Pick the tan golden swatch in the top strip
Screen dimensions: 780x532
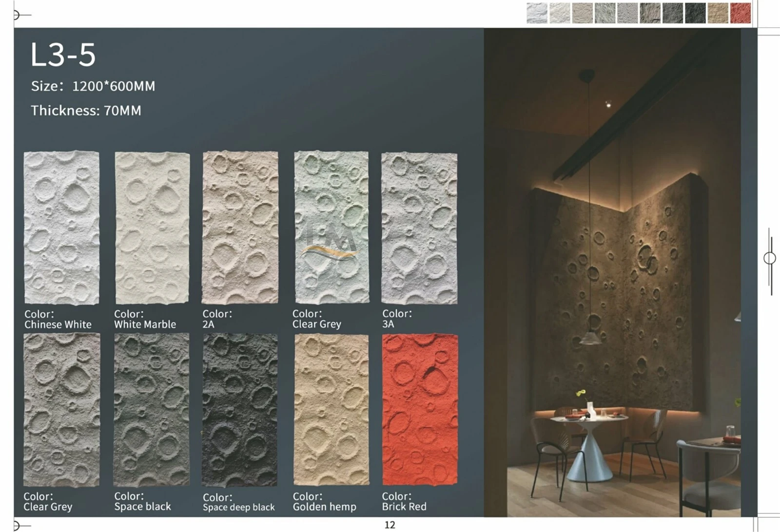(718, 13)
